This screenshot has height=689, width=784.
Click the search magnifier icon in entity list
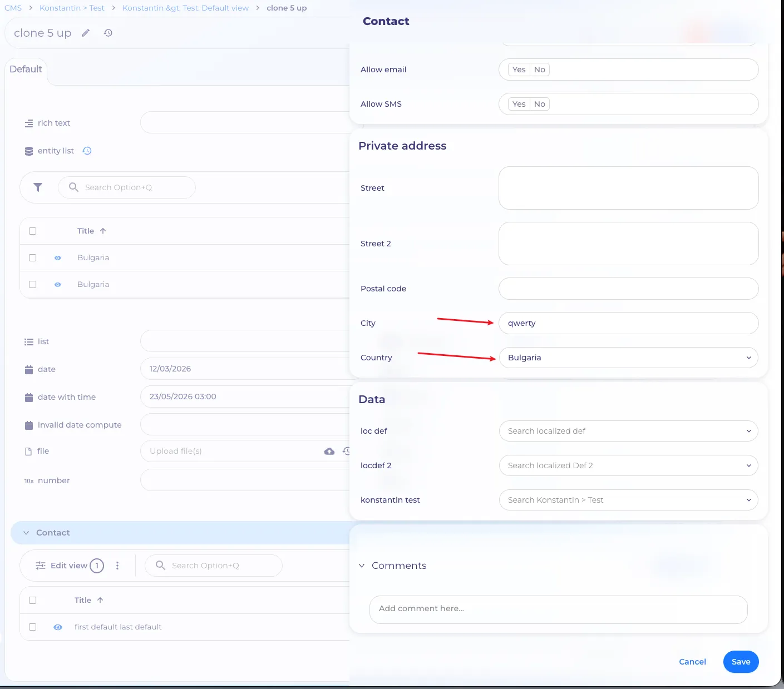73,187
